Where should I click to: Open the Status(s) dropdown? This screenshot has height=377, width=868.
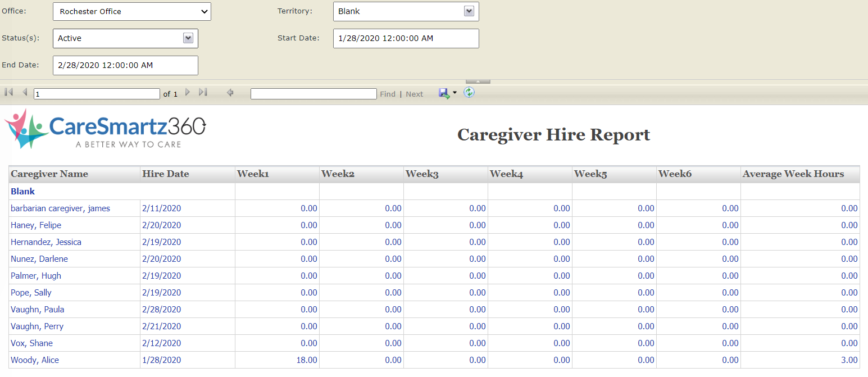(x=188, y=38)
